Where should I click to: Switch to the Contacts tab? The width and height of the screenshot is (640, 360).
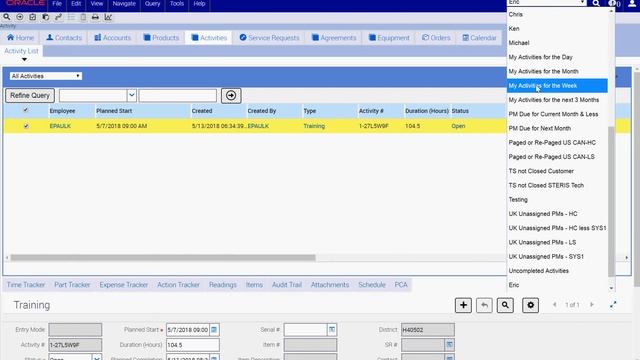[64, 38]
